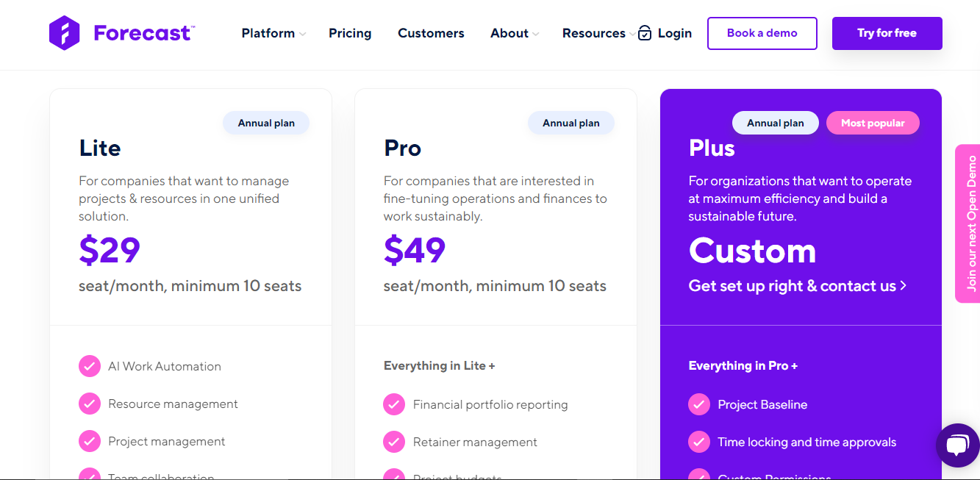Click the Project Baseline checkmark icon
This screenshot has height=480, width=980.
tap(699, 404)
